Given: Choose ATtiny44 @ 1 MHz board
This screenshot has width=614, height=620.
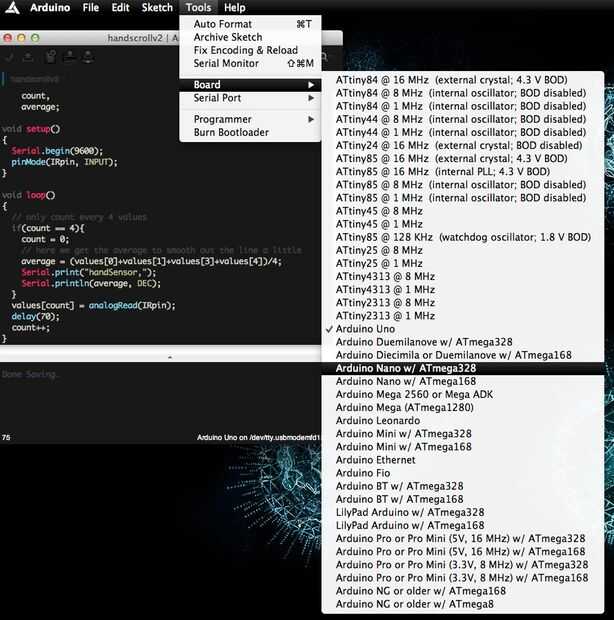Looking at the screenshot, I should [x=463, y=132].
